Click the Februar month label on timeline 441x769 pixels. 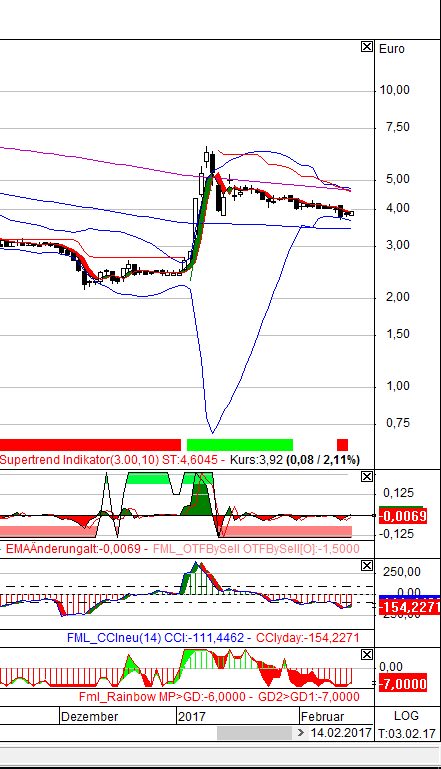click(x=323, y=717)
